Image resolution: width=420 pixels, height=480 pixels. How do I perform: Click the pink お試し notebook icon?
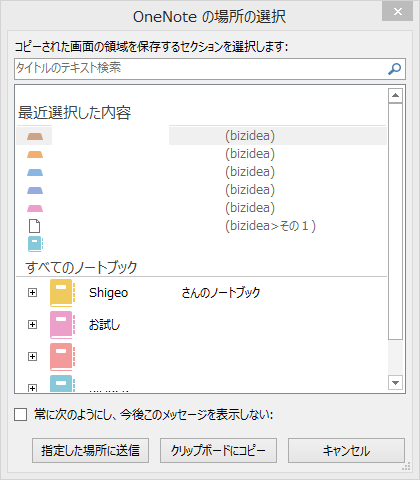[x=62, y=325]
